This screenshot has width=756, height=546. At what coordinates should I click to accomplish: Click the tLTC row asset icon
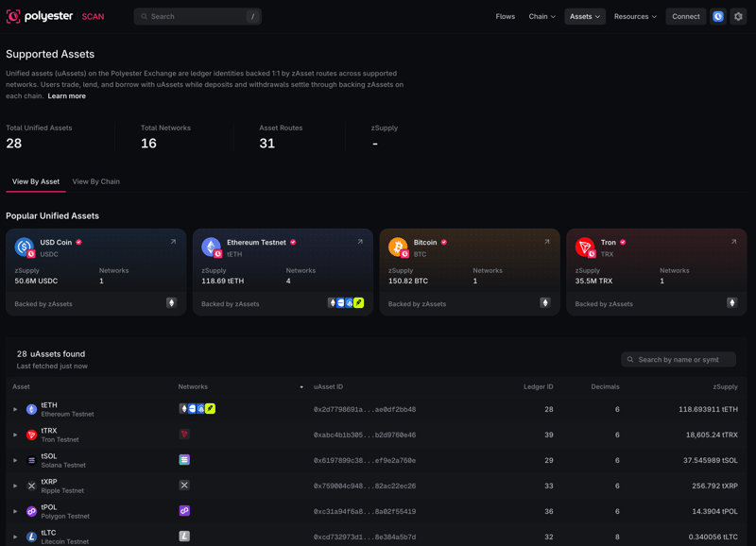click(x=31, y=537)
